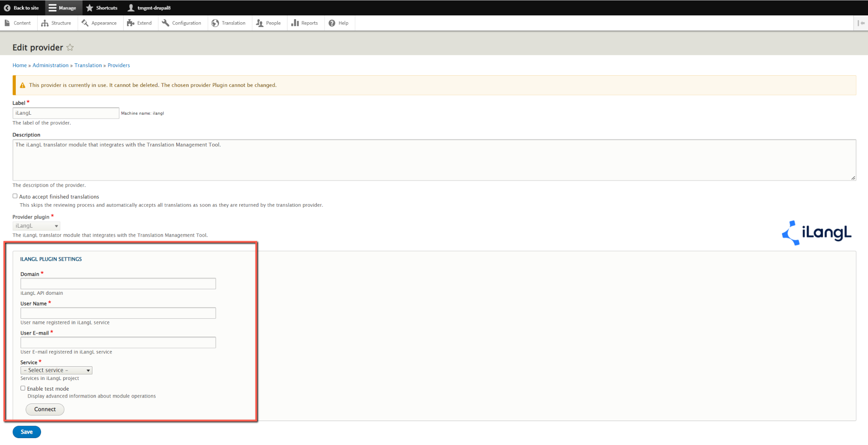The image size is (868, 445).
Task: Click the toolbar orientation toggle icon
Action: 861,23
